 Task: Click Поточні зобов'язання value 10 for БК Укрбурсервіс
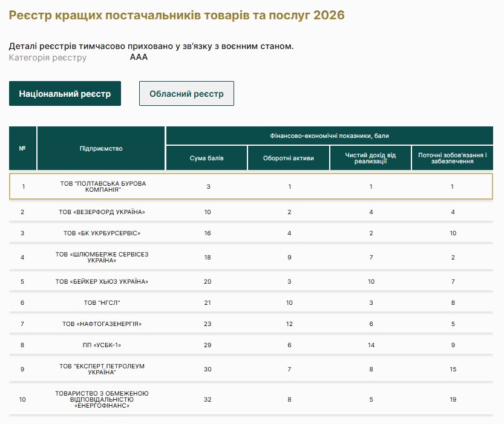453,233
